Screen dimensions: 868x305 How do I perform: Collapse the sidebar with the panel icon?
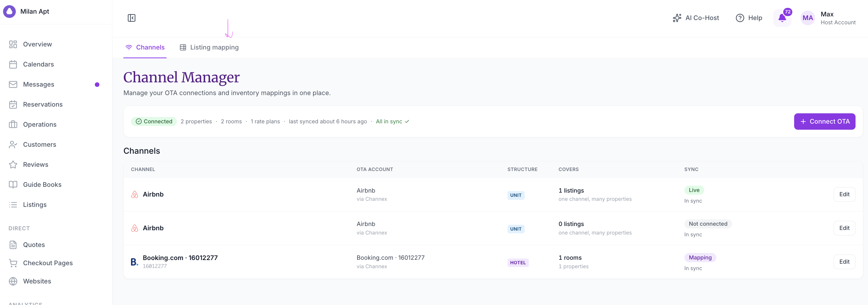[131, 18]
